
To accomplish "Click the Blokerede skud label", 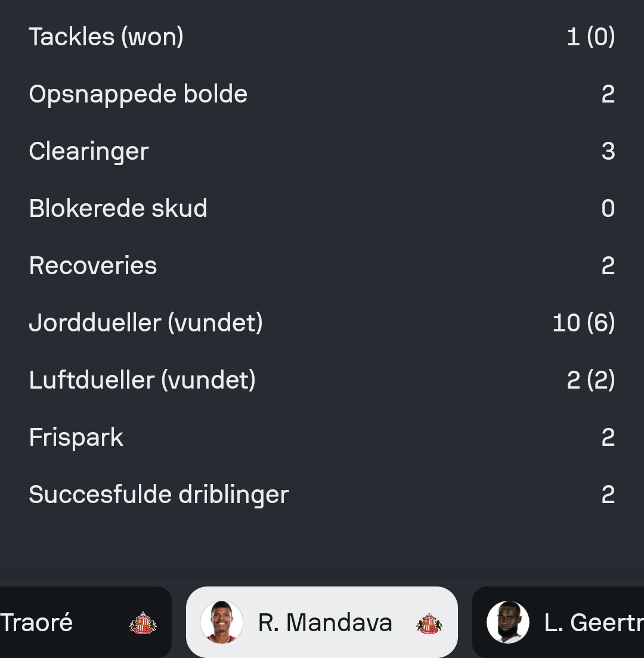I will (x=118, y=208).
